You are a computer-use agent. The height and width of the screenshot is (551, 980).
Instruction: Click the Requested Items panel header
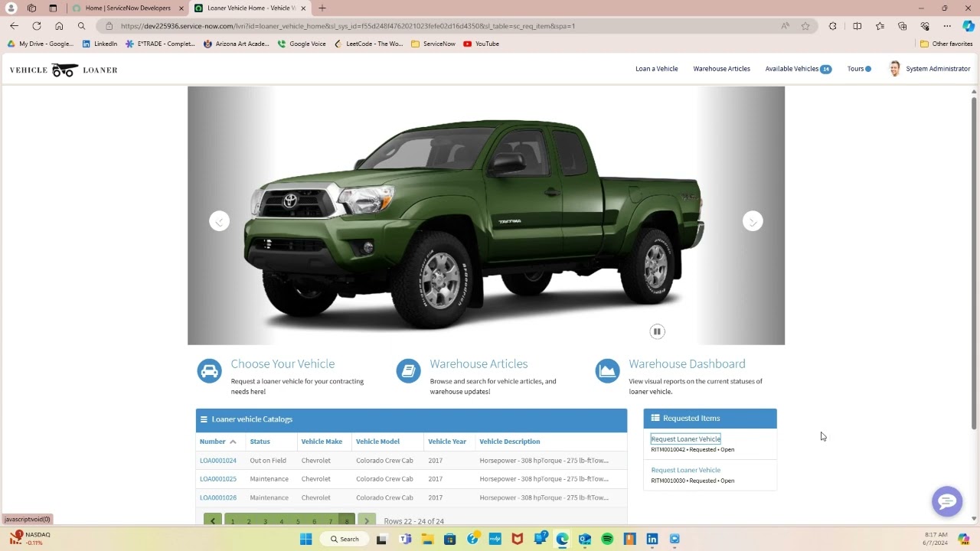710,419
